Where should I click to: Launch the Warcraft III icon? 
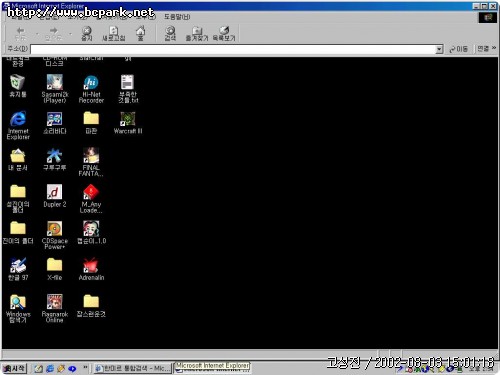click(x=128, y=123)
